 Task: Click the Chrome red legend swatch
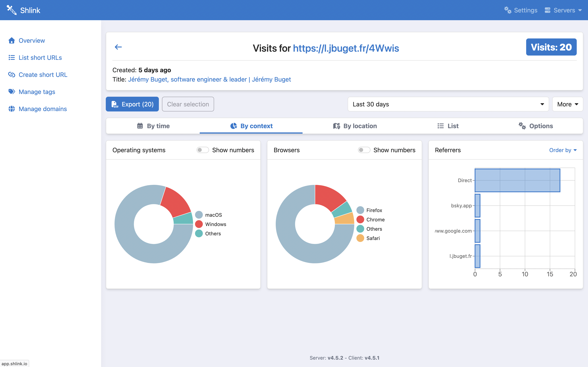click(360, 220)
